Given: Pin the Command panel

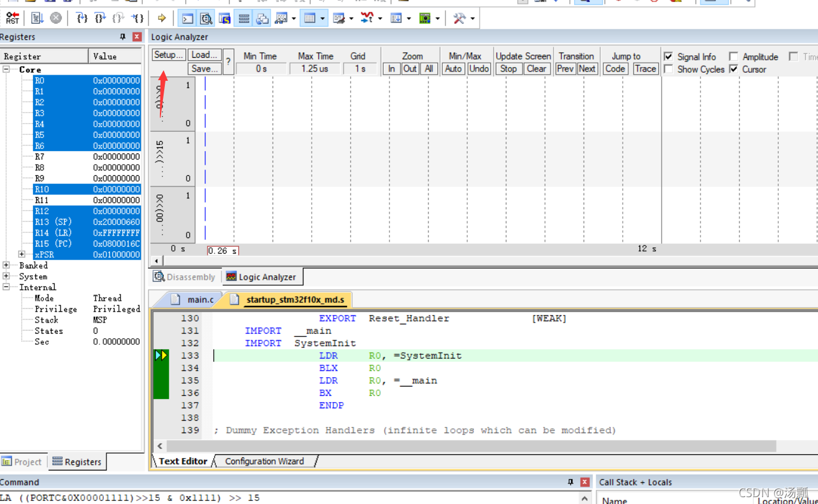Looking at the screenshot, I should (571, 482).
